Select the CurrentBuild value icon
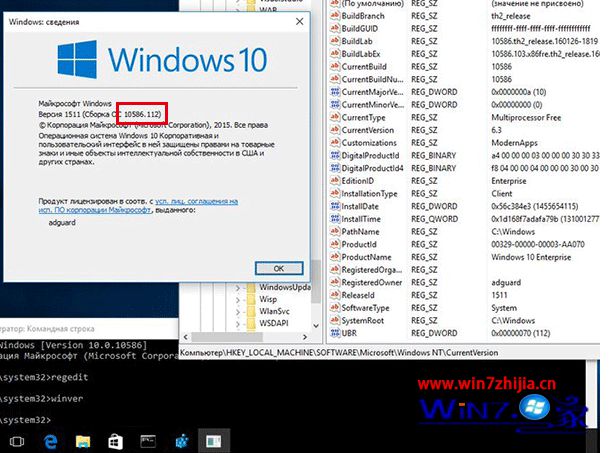Screen dimensions: 614x453 (335, 66)
